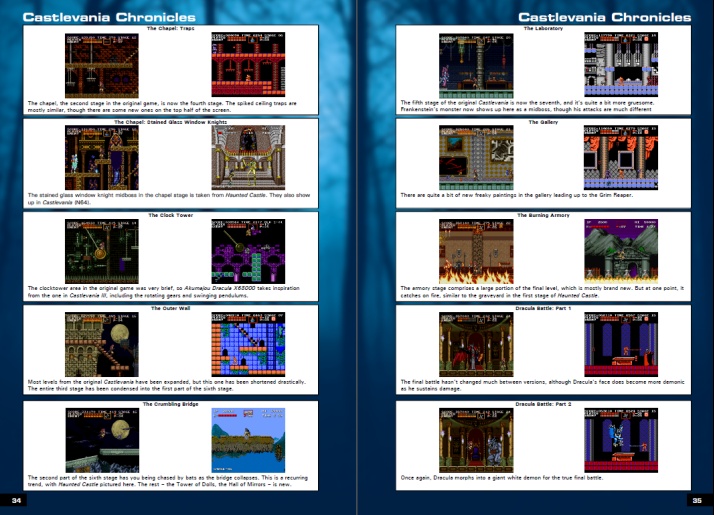The width and height of the screenshot is (714, 515).
Task: Click the heading The Crumbling Bridge
Action: pos(176,403)
